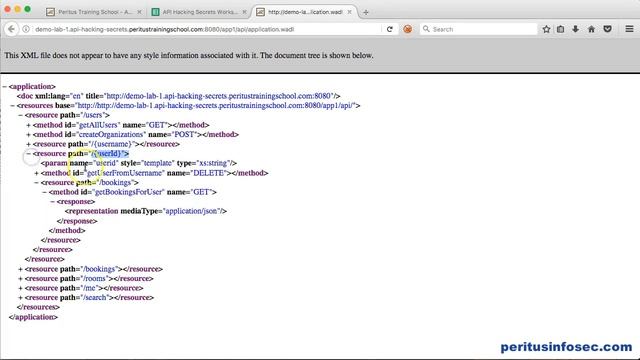Show bookmarks list clipboard icon
Screen dimensions: 640x360
pyautogui.click(x=560, y=29)
